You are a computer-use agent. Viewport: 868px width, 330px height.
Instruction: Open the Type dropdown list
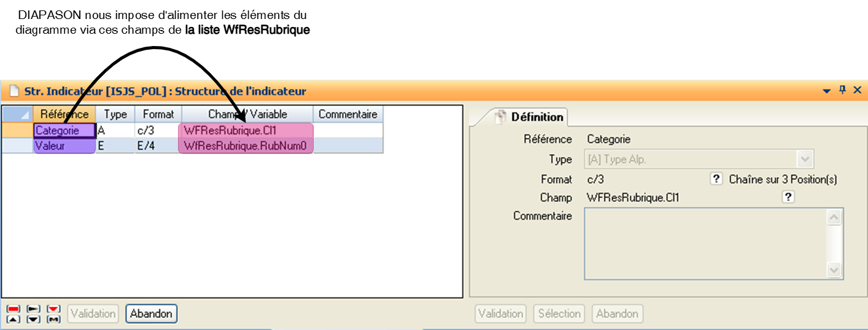point(805,159)
